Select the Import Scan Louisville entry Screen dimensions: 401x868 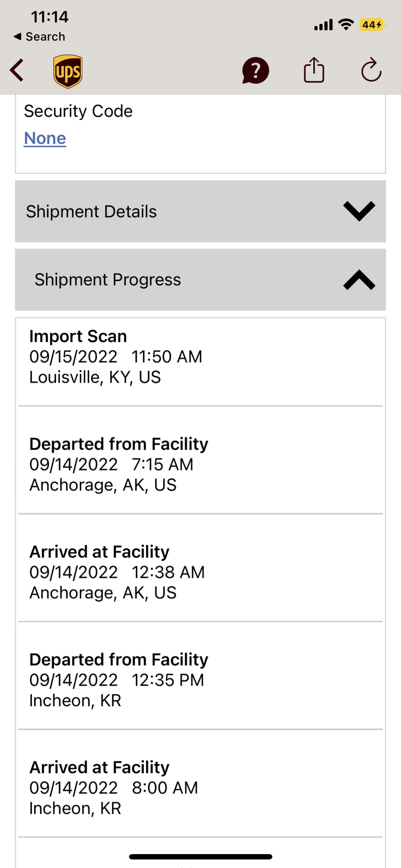(x=200, y=362)
